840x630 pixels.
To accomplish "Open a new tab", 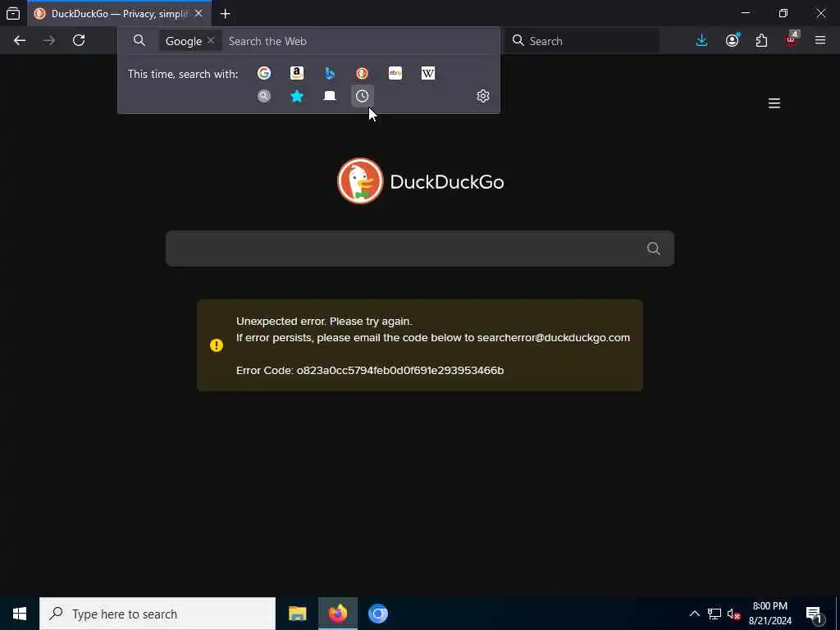I will (x=225, y=14).
